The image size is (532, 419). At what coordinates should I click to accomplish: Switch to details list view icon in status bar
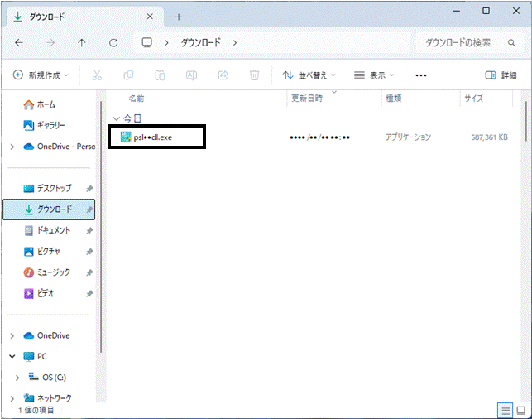(506, 411)
